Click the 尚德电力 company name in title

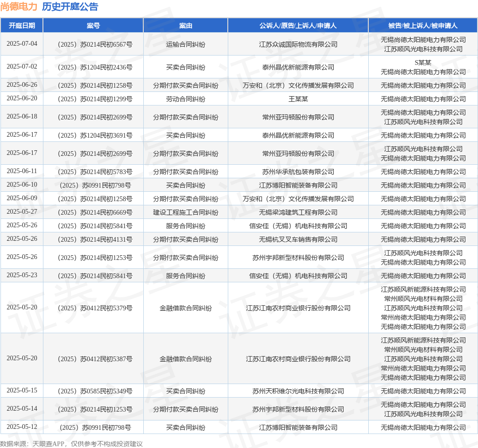19,7
